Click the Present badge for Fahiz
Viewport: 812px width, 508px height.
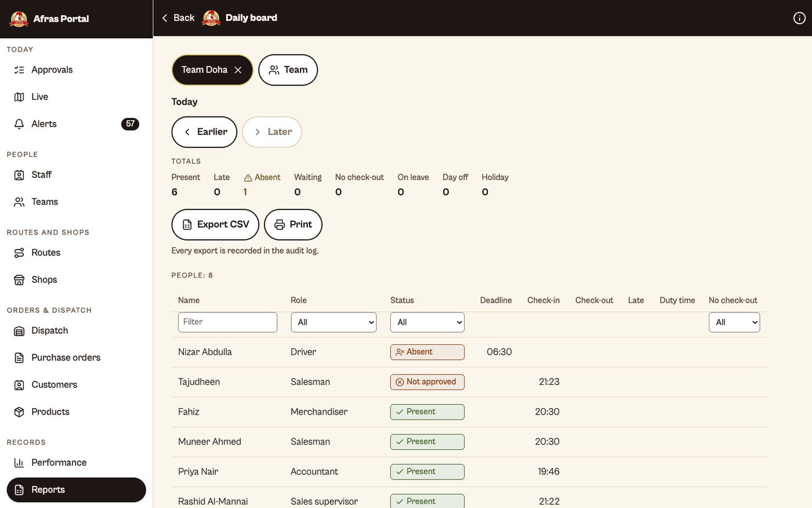427,412
